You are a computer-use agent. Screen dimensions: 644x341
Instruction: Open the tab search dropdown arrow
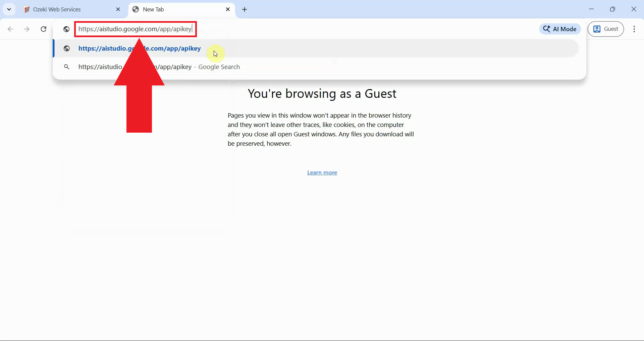tap(9, 9)
